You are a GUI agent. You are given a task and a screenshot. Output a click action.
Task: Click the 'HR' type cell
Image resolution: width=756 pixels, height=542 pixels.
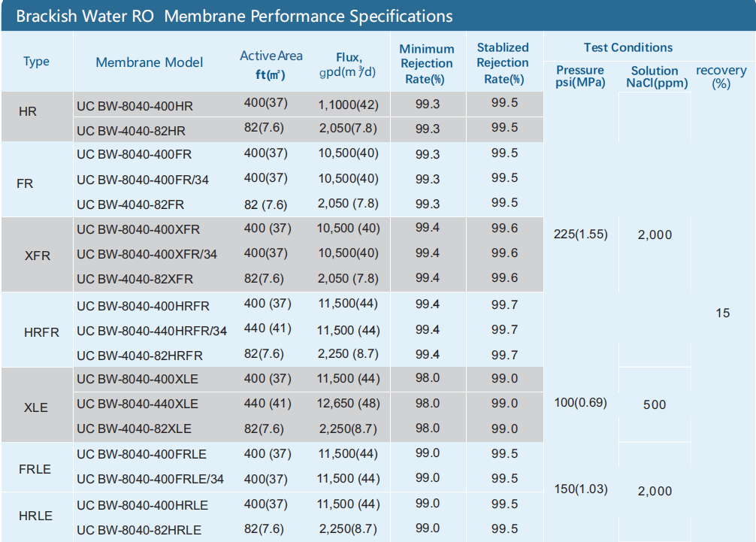tap(28, 112)
